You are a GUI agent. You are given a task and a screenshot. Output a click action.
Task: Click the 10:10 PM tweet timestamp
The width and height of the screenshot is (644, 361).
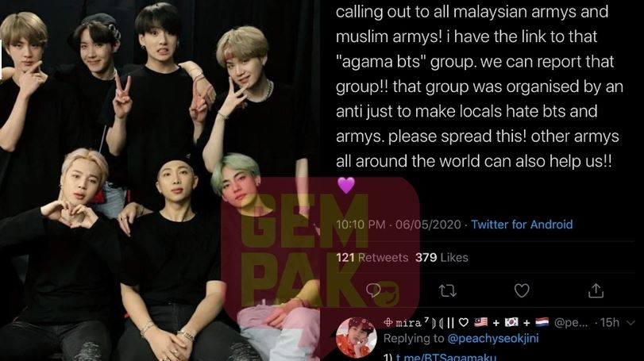point(361,225)
